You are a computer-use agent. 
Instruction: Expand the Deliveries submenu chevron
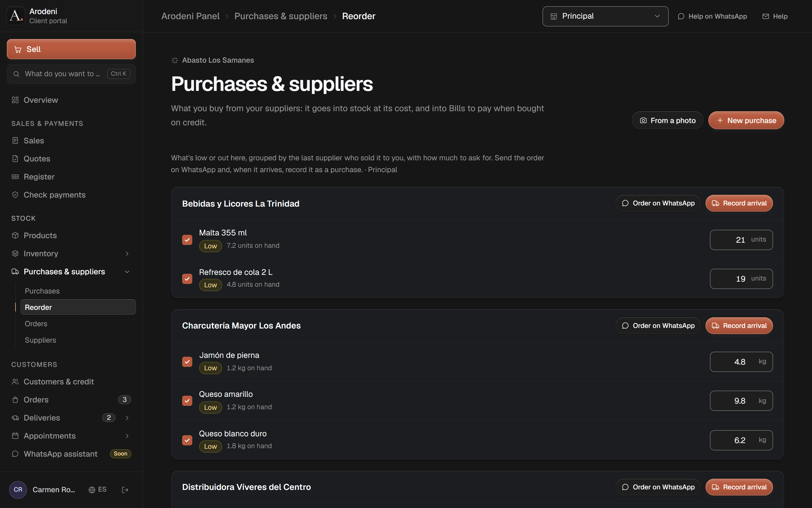127,418
